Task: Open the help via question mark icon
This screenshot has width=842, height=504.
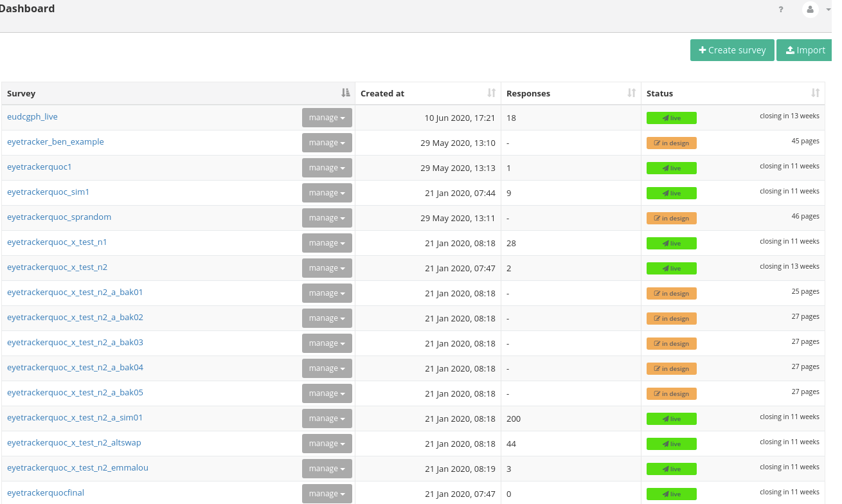Action: click(x=780, y=9)
